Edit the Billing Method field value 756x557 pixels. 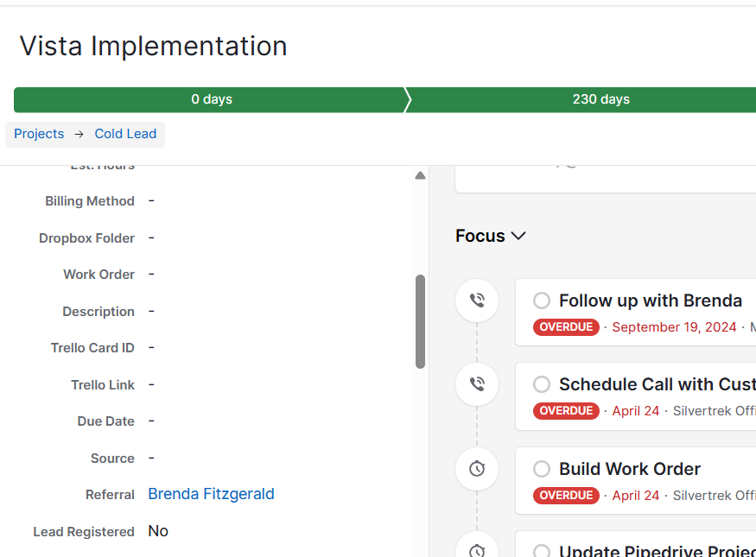(x=151, y=200)
